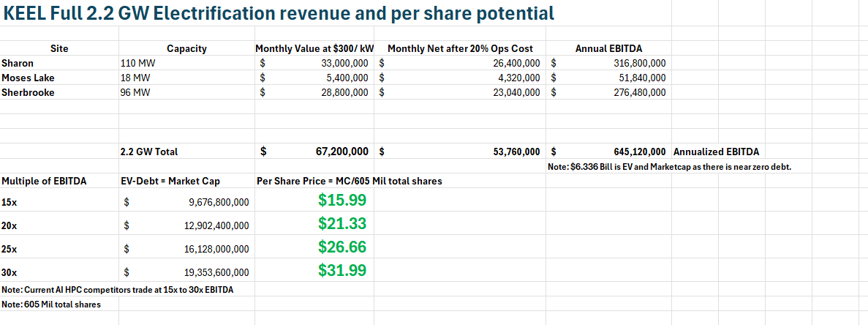The image size is (868, 325).
Task: Select the 51,840,000 annual EBITDA cell
Action: [x=608, y=78]
